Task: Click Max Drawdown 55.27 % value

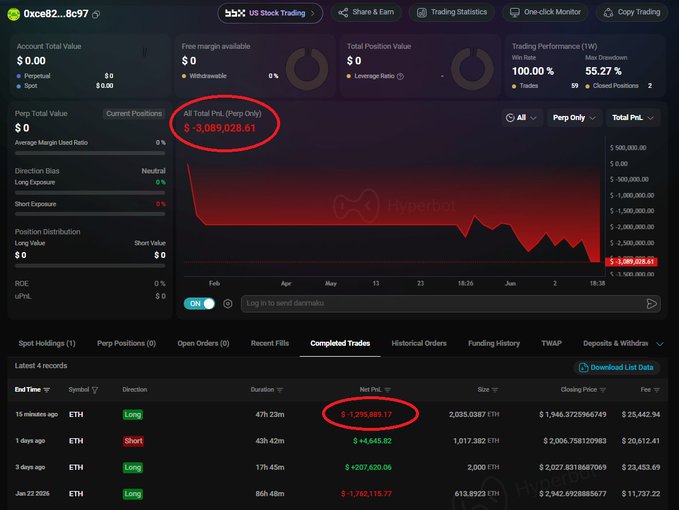Action: pyautogui.click(x=603, y=71)
